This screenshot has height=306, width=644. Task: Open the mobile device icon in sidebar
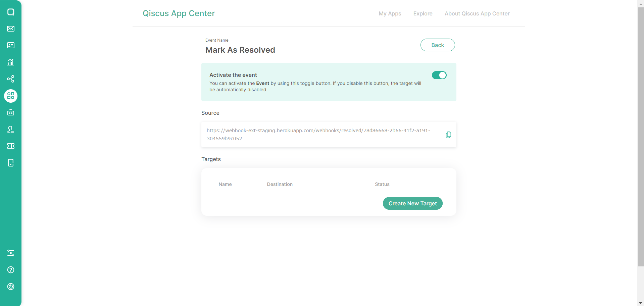tap(11, 163)
